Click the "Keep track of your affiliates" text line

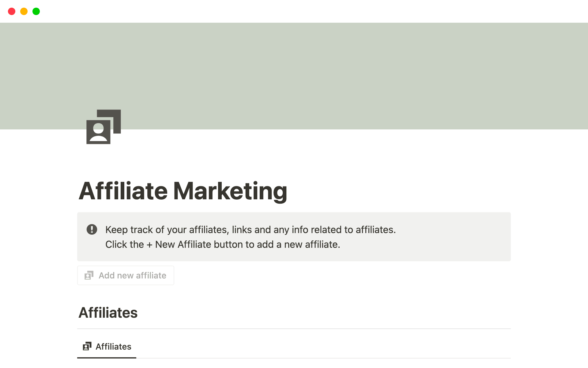[x=250, y=230]
